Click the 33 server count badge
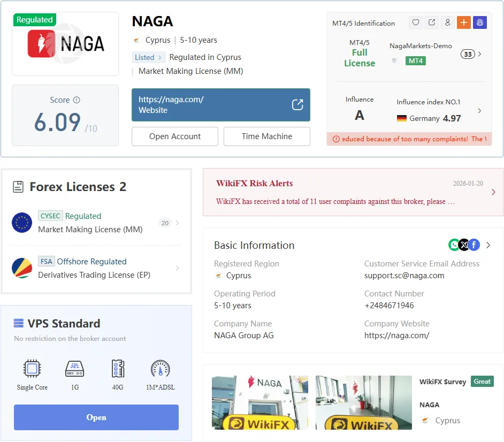 (468, 54)
